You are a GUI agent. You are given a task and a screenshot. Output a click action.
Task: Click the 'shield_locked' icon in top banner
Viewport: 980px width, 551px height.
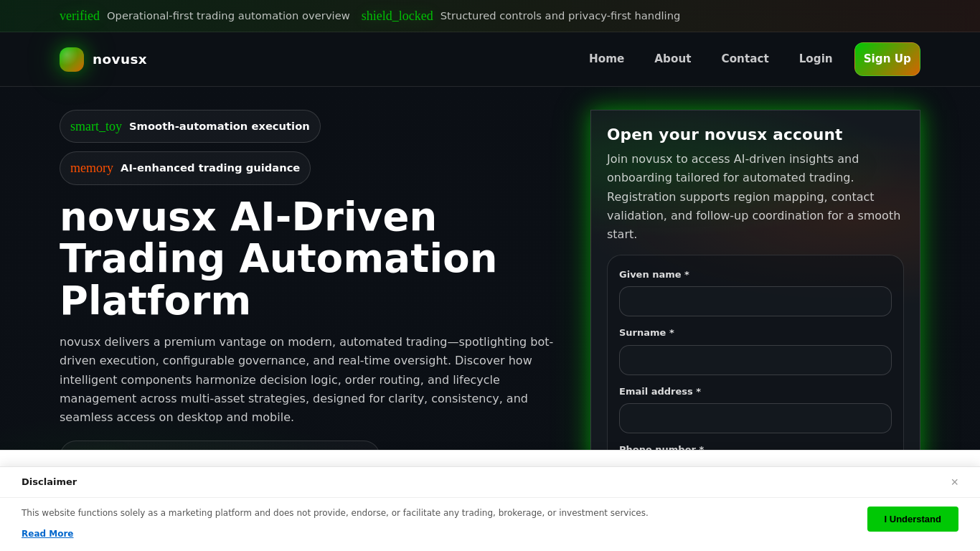[x=397, y=16]
